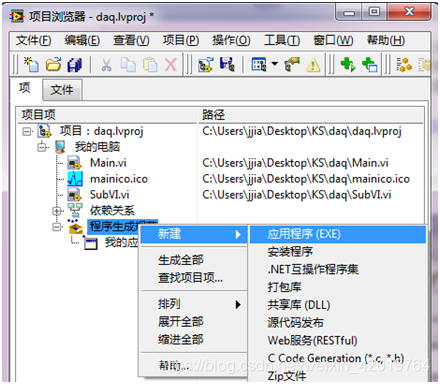The height and width of the screenshot is (384, 440).
Task: Open the 新建 submenu arrow
Action: click(x=238, y=234)
